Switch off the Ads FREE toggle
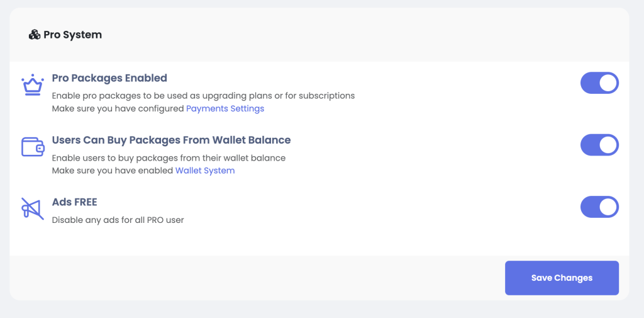Image resolution: width=644 pixels, height=318 pixels. (599, 207)
